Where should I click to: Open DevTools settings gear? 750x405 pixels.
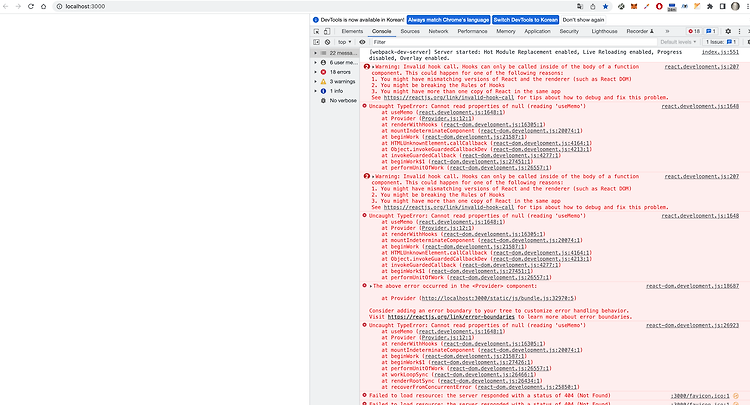728,31
